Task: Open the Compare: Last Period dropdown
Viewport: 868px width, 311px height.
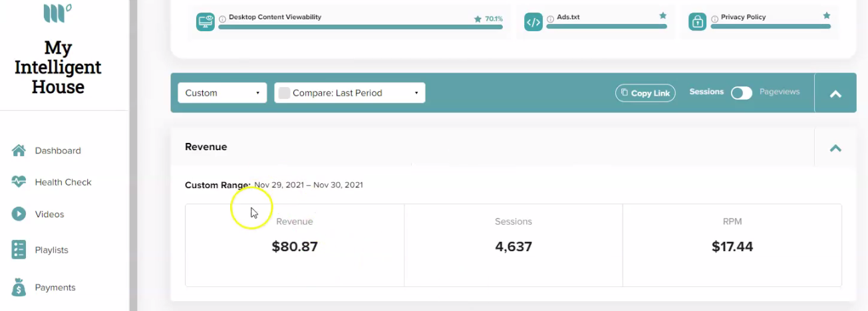Action: [x=350, y=93]
